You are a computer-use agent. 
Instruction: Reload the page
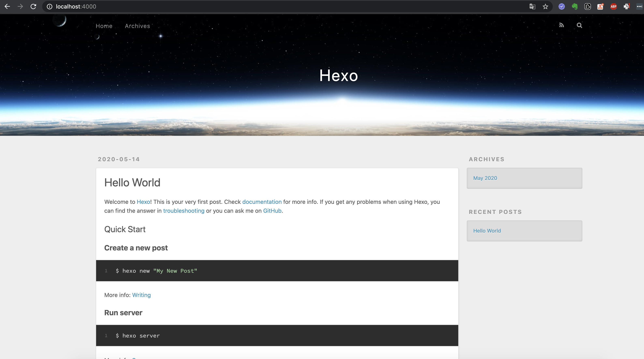click(x=33, y=6)
